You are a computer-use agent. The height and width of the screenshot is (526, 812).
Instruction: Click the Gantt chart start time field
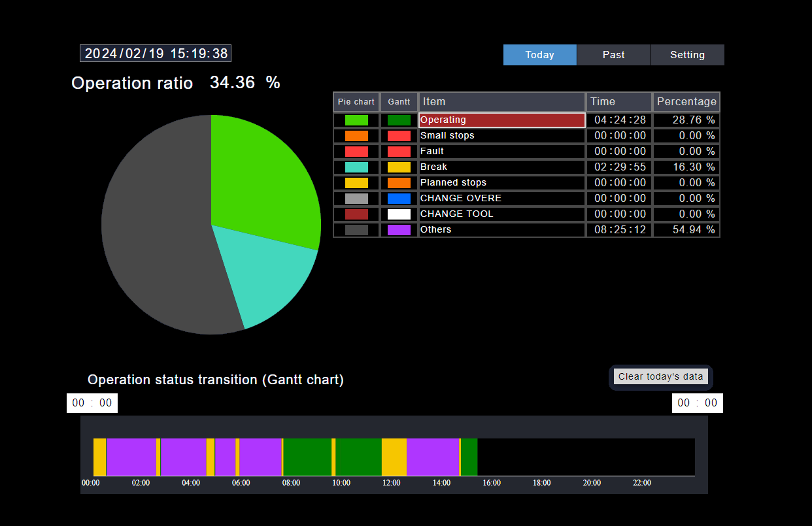(92, 403)
